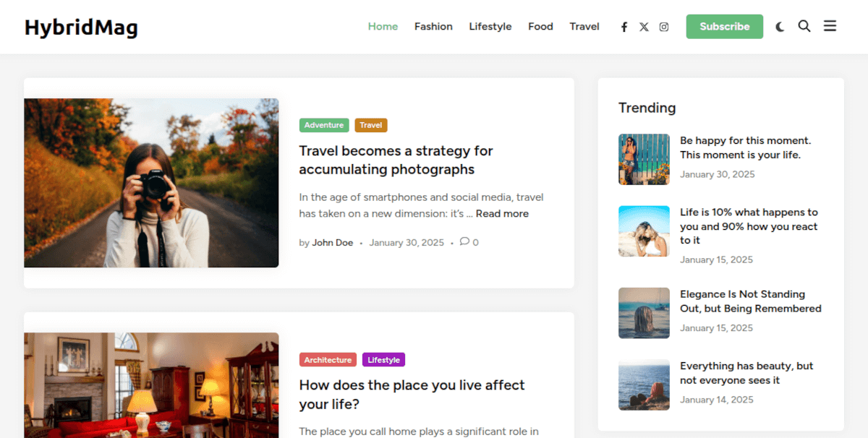Select the green Adventure category tag
The image size is (868, 438).
(324, 125)
